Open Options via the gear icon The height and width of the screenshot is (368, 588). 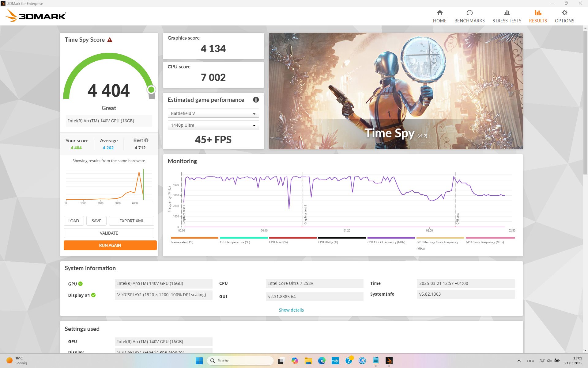pyautogui.click(x=564, y=13)
